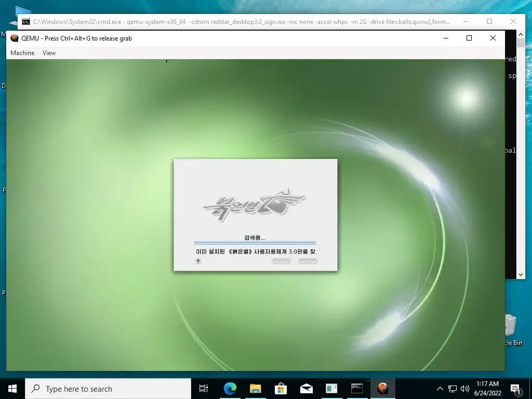Screen dimensions: 532x399
Task: Click the help question mark in installer dialog
Action: (198, 261)
